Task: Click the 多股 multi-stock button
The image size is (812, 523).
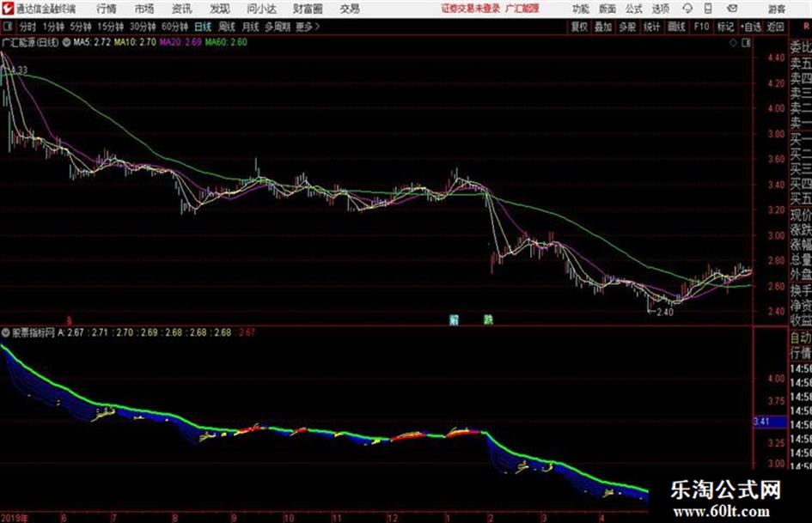Action: pos(627,27)
